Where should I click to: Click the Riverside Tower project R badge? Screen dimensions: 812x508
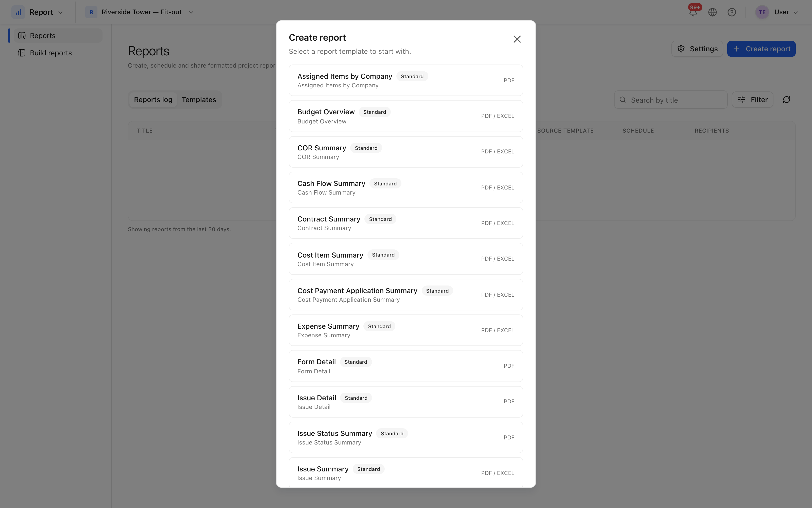pos(91,12)
